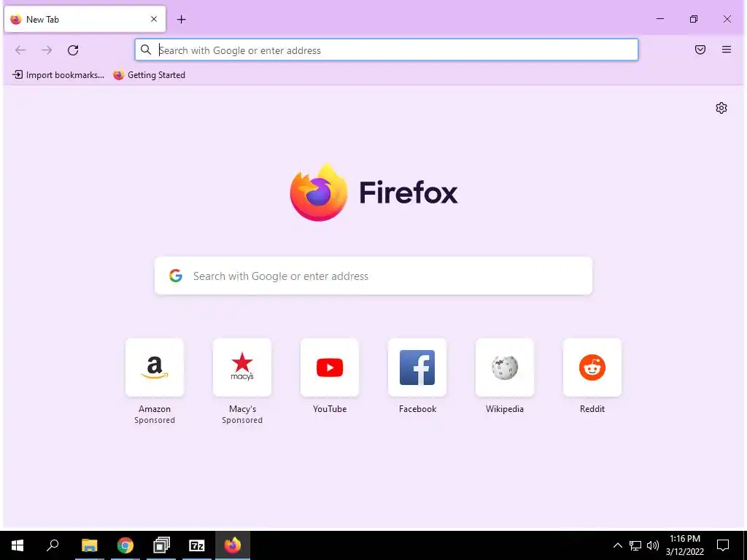This screenshot has width=747, height=560.
Task: Focus the page center Google search box
Action: (373, 276)
